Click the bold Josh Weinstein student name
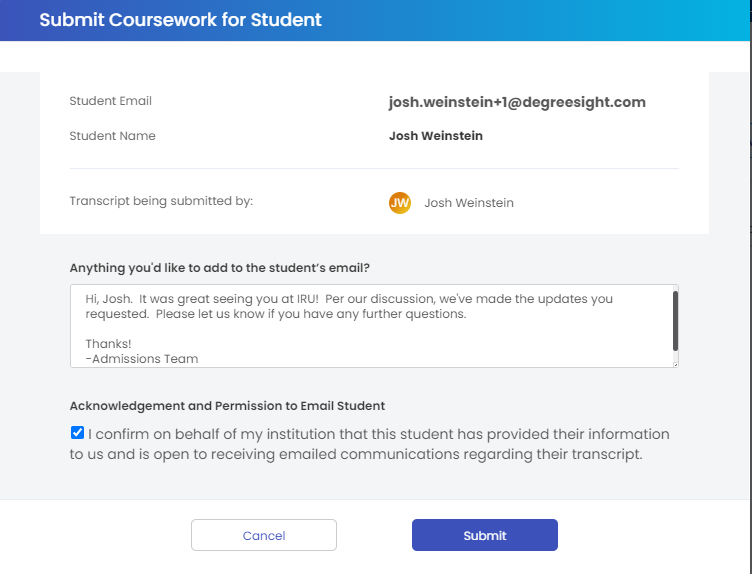This screenshot has height=574, width=752. [x=436, y=136]
